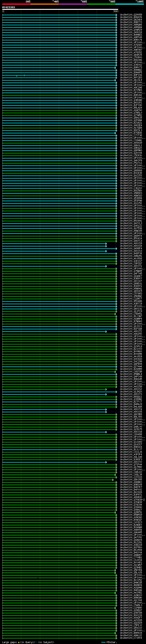Click the red 20% identity legend segment
Image resolution: width=146 pixels, height=644 pixels.
[x=16, y=4]
